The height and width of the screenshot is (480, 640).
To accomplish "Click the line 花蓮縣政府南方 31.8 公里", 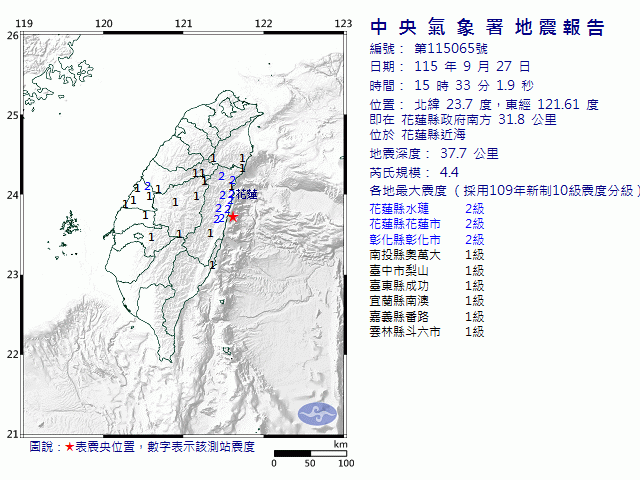I will 479,120.
